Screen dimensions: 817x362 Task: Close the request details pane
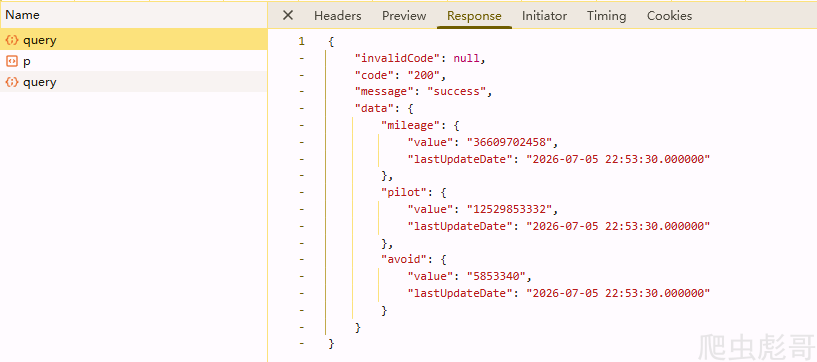click(x=288, y=16)
